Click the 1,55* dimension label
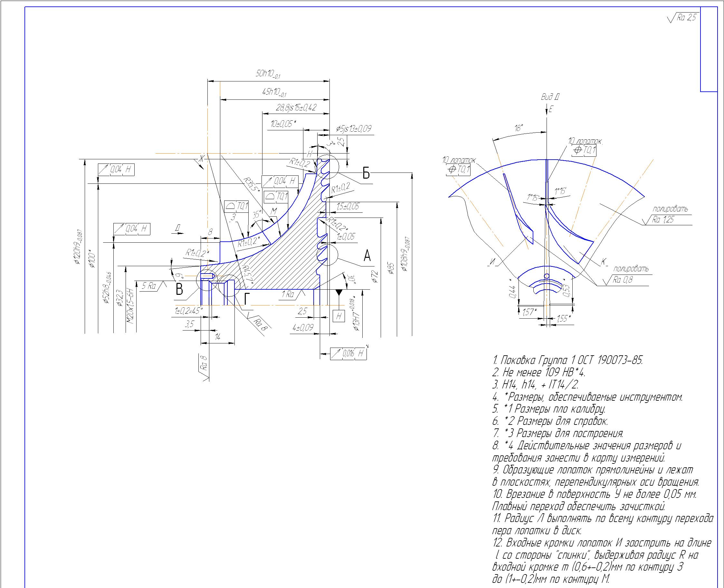The width and height of the screenshot is (724, 588). 564,318
